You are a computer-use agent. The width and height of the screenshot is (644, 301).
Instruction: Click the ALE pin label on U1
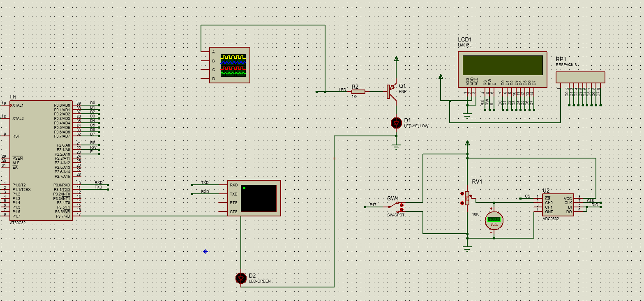tap(16, 163)
